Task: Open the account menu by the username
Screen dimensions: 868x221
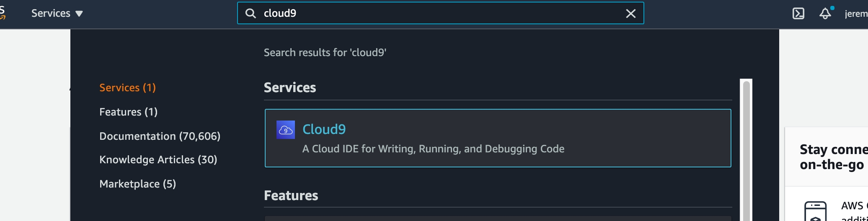Action: [855, 13]
